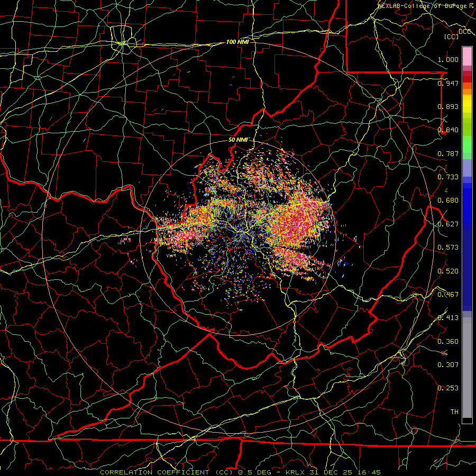Click the 0.467 legend value
476x476 pixels.
tap(448, 295)
